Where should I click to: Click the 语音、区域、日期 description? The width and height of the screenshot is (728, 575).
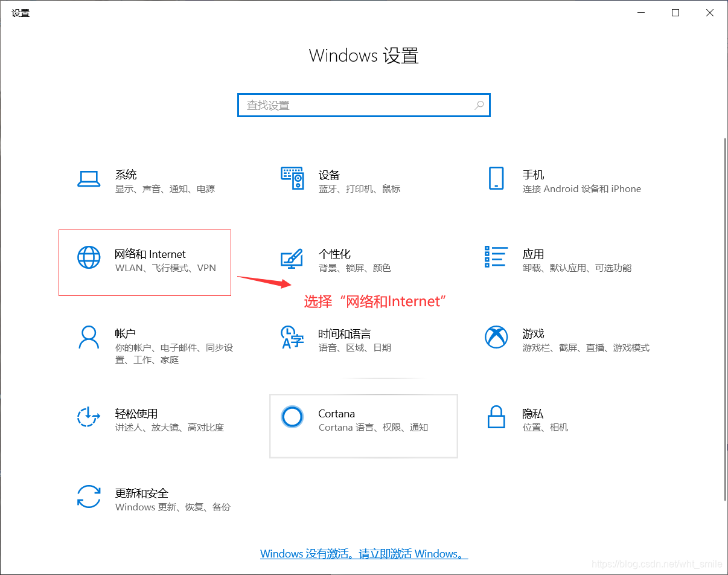point(354,348)
